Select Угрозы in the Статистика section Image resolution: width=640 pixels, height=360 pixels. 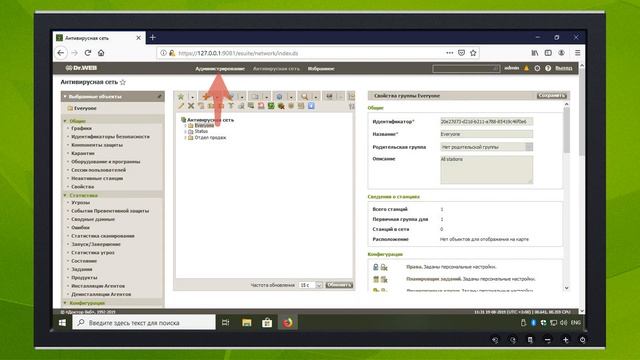point(80,202)
